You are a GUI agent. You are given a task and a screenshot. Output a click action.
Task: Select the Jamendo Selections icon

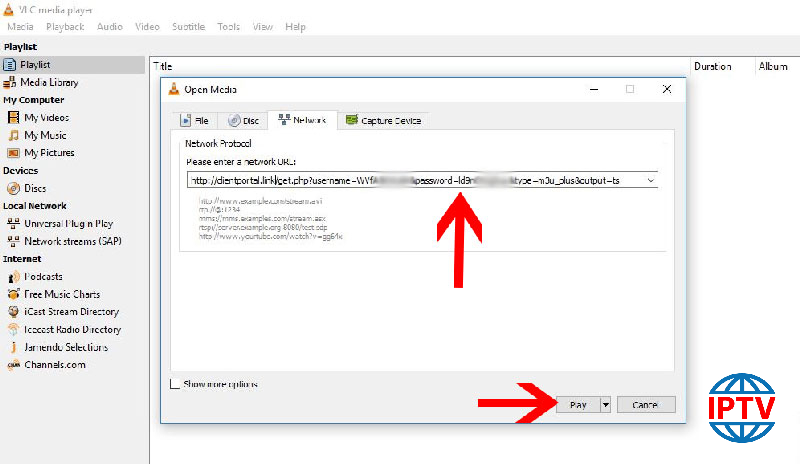(x=14, y=347)
